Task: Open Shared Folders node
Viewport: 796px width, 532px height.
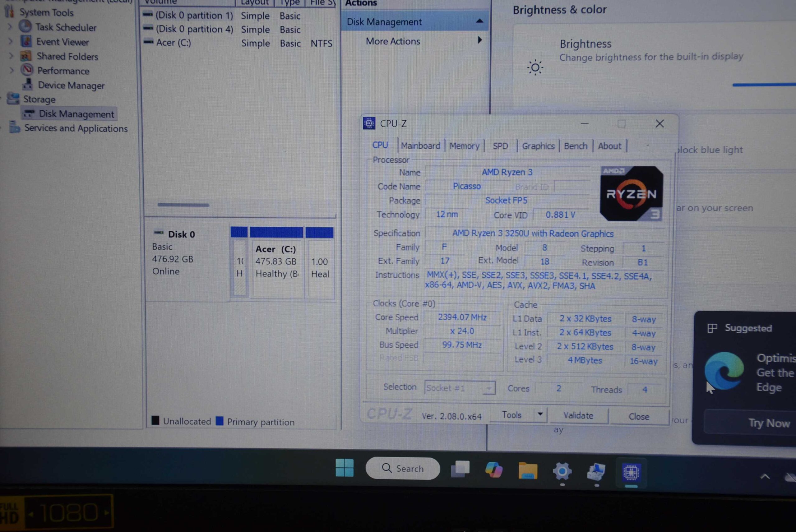Action: [67, 56]
